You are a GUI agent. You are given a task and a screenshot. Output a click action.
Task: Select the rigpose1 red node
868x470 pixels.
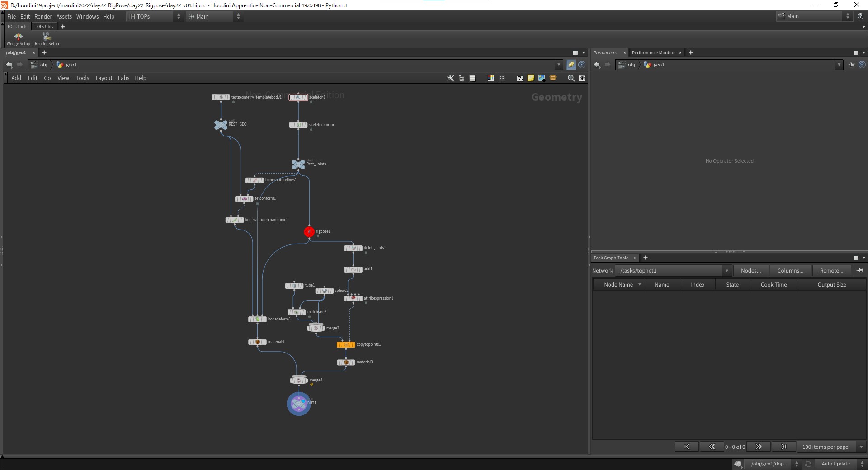pos(309,232)
